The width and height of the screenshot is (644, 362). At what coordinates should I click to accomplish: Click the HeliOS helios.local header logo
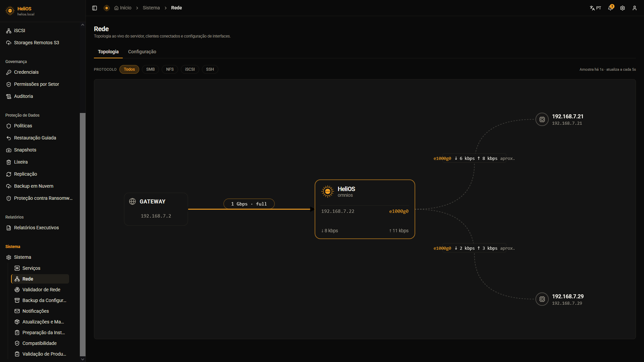20,11
